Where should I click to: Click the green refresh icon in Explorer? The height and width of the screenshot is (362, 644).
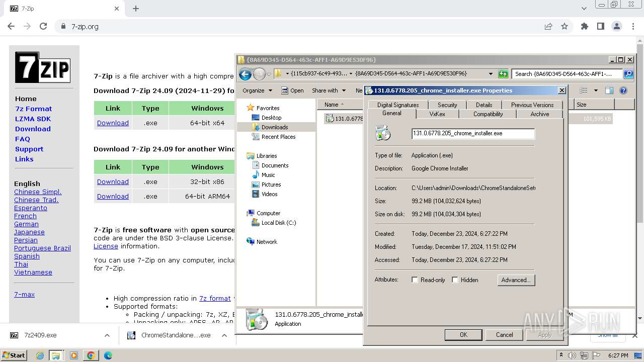(503, 74)
